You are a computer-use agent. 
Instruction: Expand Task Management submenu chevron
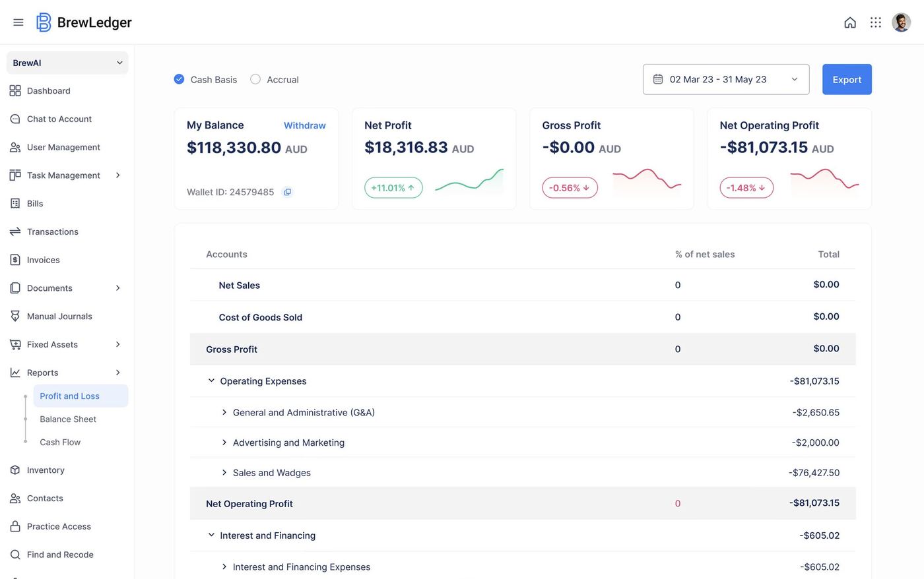118,175
